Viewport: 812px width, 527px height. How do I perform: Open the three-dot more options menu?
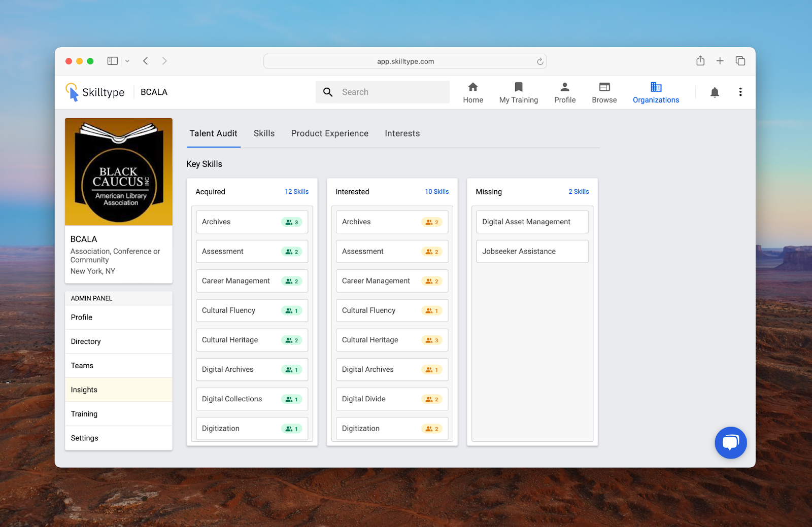pyautogui.click(x=740, y=92)
